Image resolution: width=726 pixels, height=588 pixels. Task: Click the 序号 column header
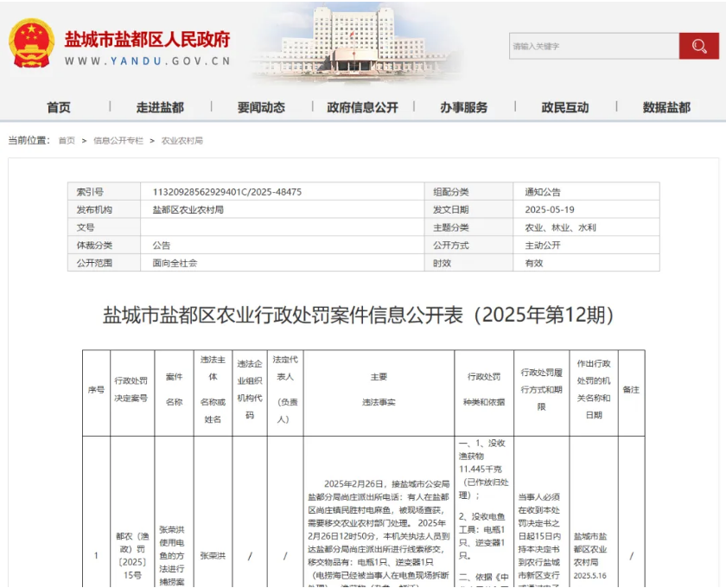pos(96,393)
